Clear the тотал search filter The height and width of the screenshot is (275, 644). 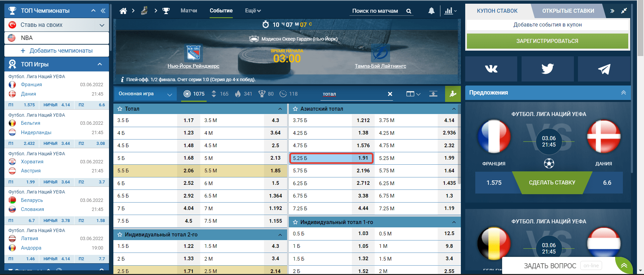(x=390, y=94)
